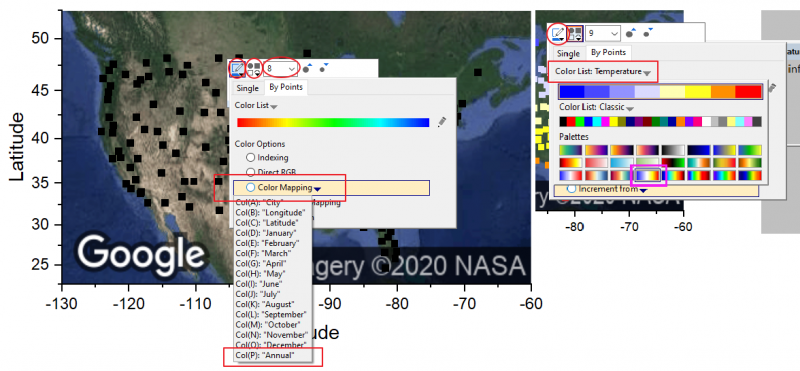The width and height of the screenshot is (800, 371).
Task: Click Color Options heading in left popup
Action: tap(260, 144)
